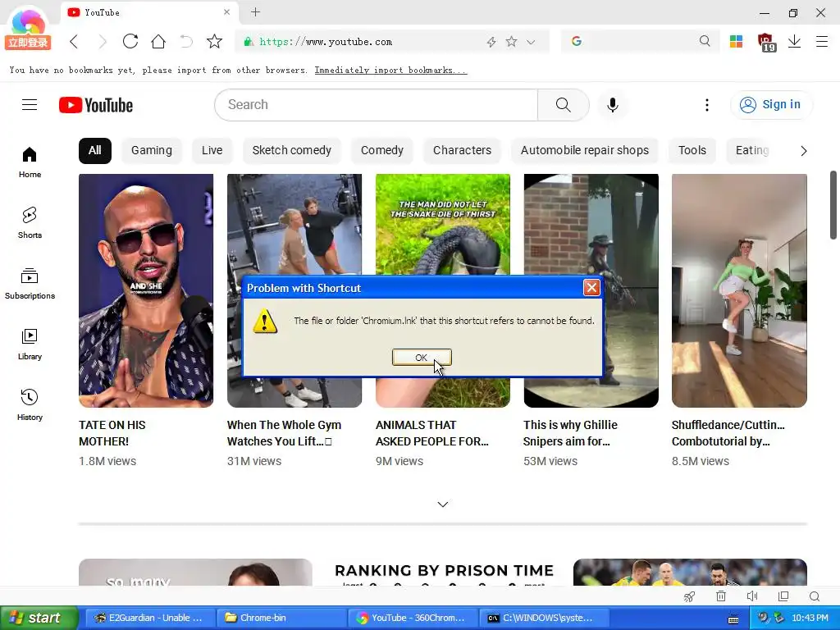Click the trash clear icon in status bar
This screenshot has height=630, width=840.
721,596
